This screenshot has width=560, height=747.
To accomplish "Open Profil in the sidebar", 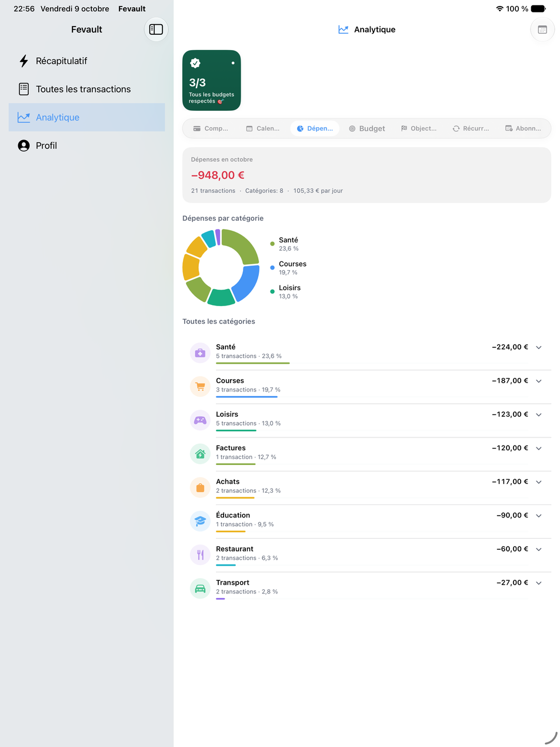I will pos(86,145).
